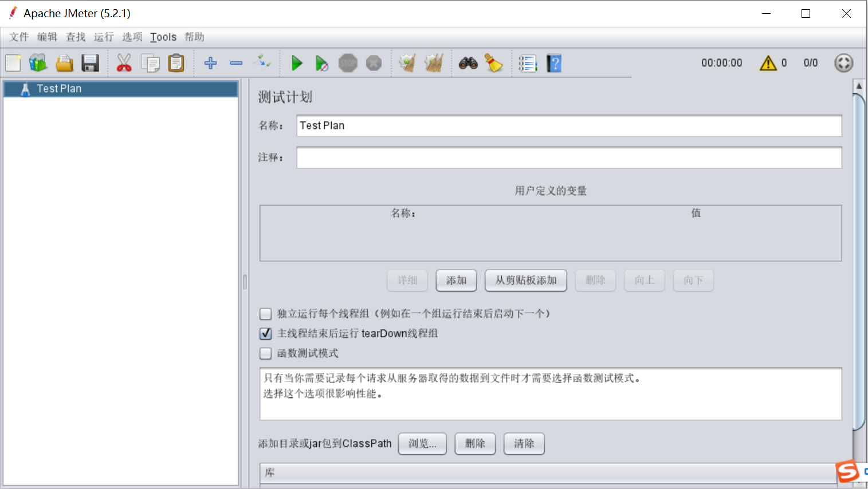Click the right panel vertical scrollbar thumb

859,262
